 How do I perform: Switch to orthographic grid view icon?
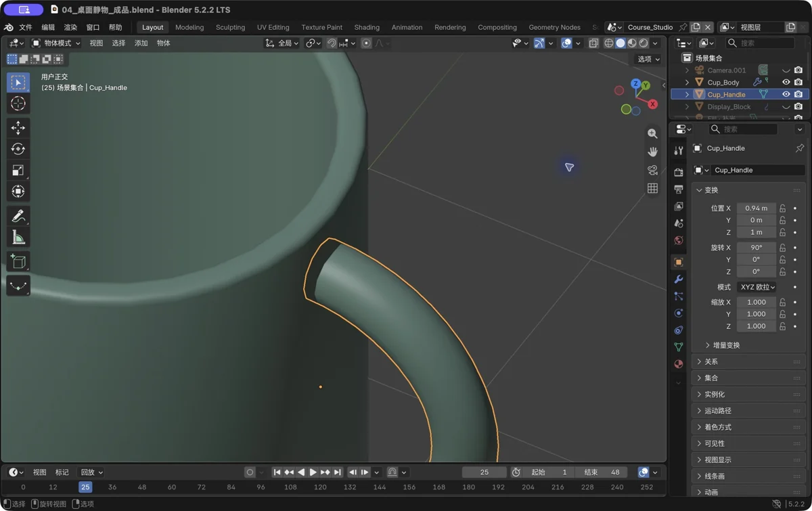click(652, 188)
